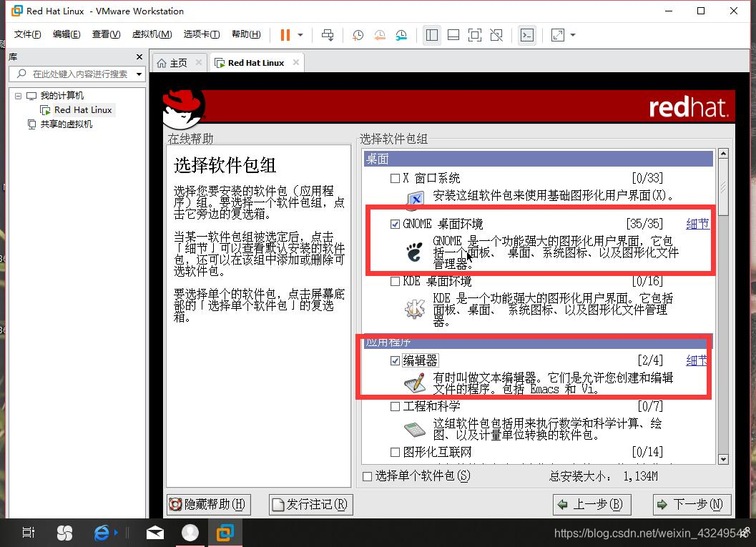Click the KDE gear icon
The image size is (756, 547).
click(x=415, y=308)
